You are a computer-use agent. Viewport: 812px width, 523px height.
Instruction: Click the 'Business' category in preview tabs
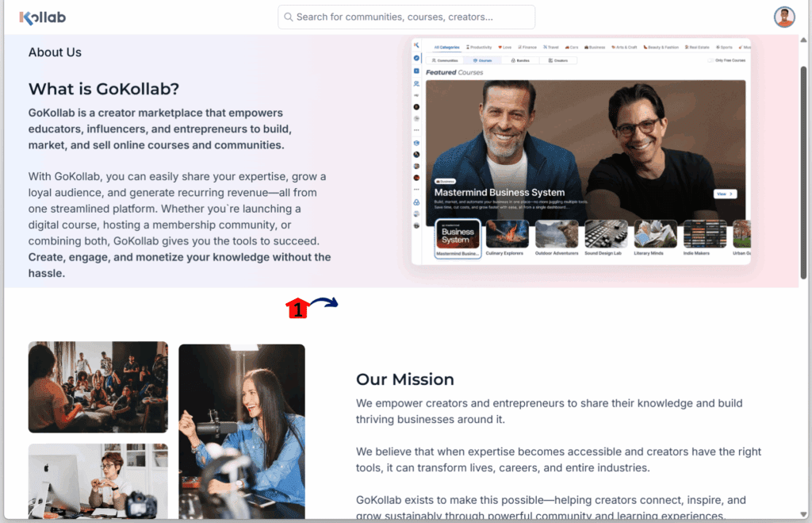coord(595,47)
